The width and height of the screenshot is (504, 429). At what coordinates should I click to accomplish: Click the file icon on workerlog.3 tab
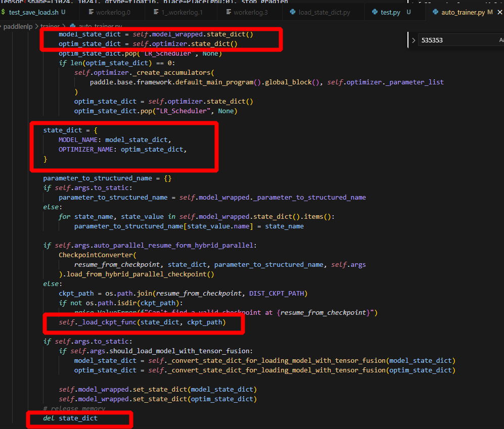229,12
